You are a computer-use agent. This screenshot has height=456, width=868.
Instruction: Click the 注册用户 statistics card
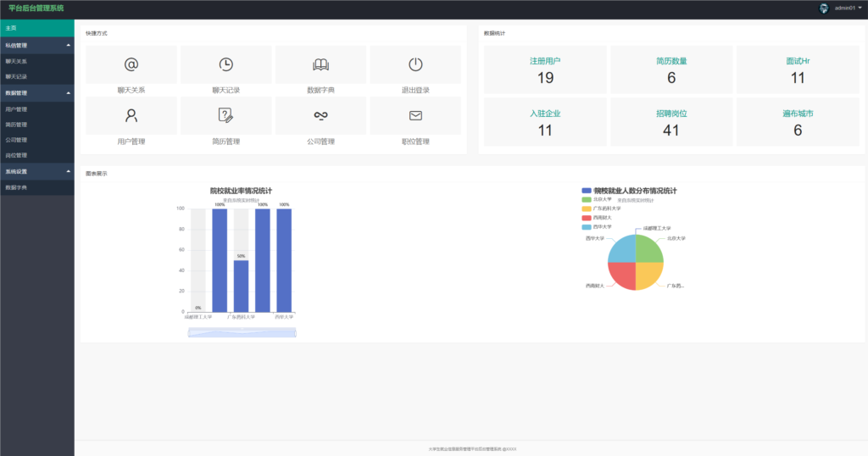(x=545, y=70)
